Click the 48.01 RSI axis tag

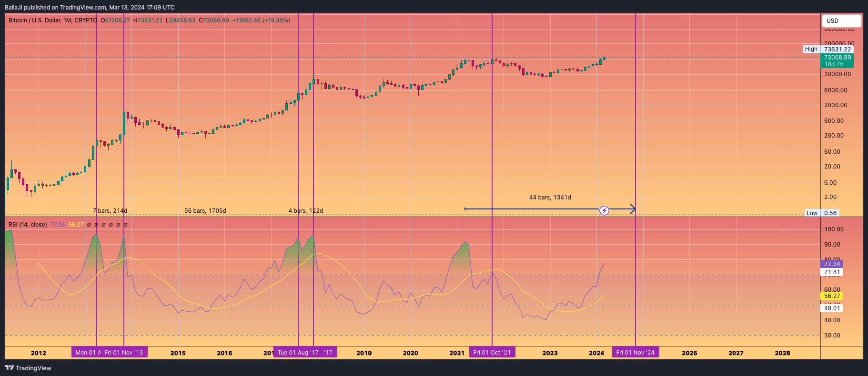pyautogui.click(x=832, y=308)
